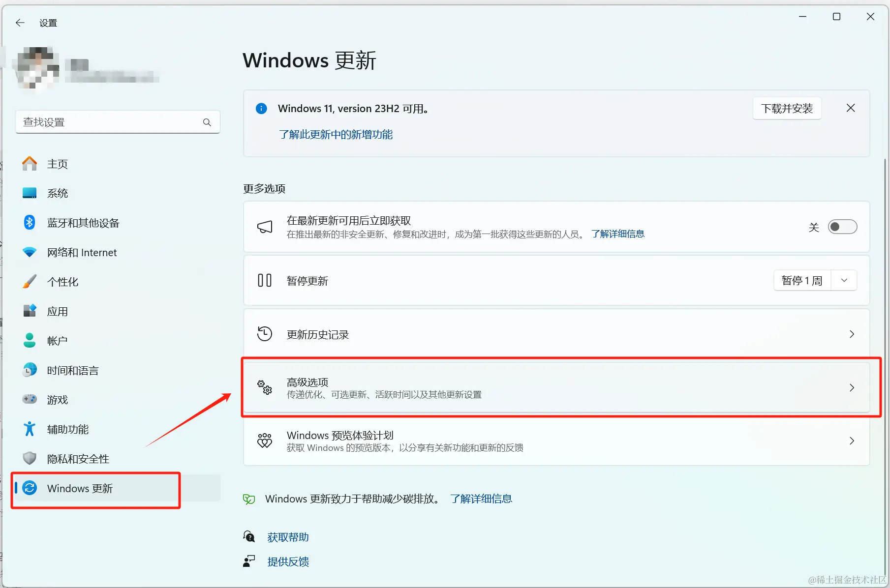The image size is (890, 588).
Task: Click the Accounts person icon
Action: [x=30, y=340]
